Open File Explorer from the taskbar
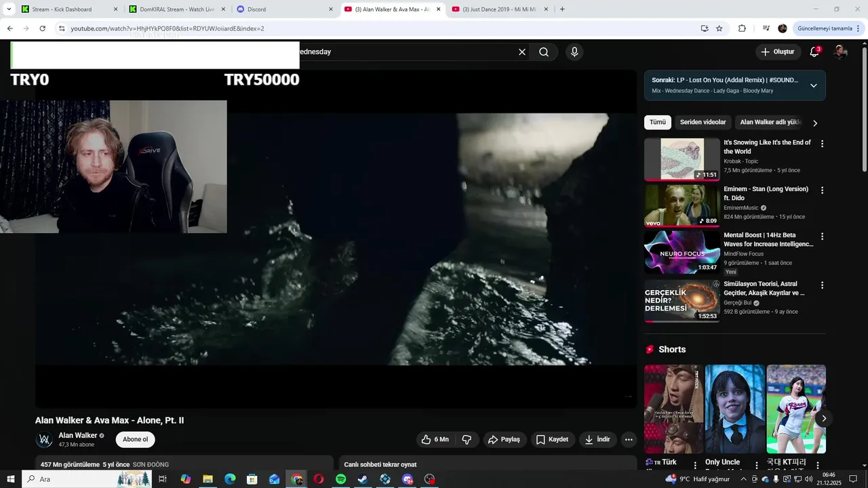The image size is (868, 488). [x=208, y=479]
